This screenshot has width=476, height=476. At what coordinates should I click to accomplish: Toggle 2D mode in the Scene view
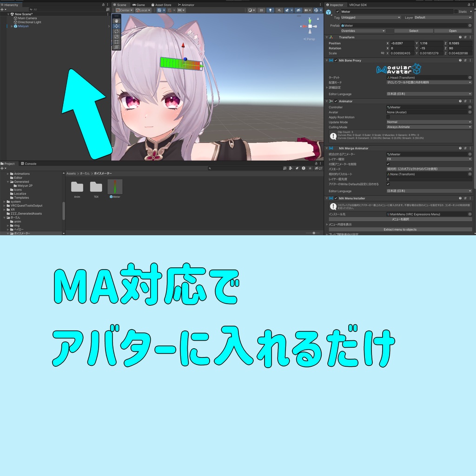[260, 10]
